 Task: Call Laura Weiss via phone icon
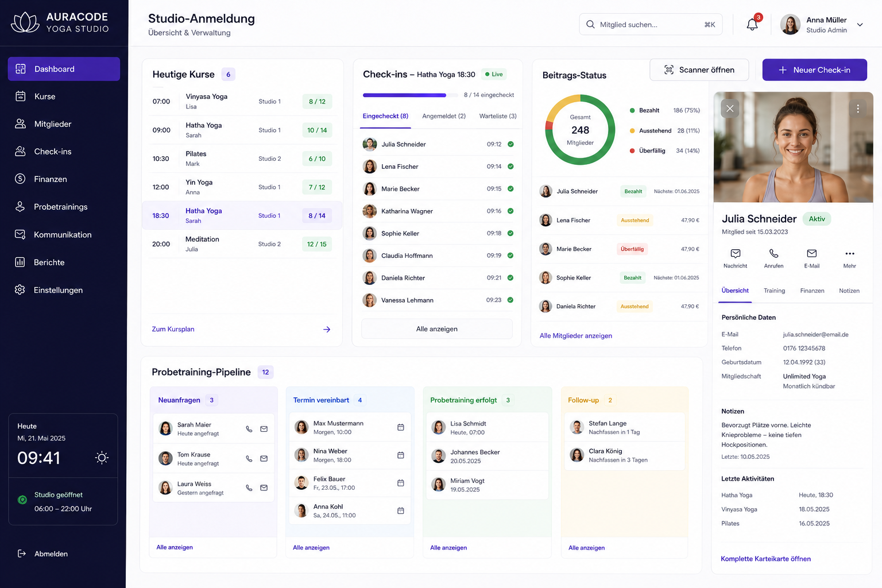pos(249,488)
